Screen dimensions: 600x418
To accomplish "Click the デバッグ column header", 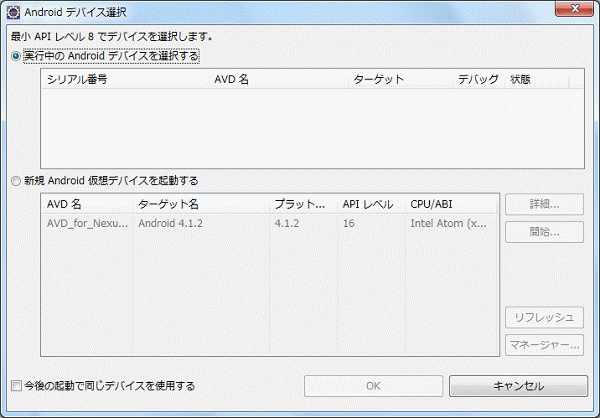I will (479, 79).
